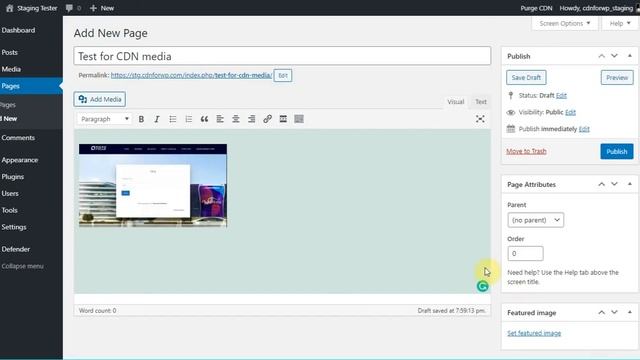The image size is (640, 360).
Task: Insert a numbered list
Action: (x=189, y=119)
